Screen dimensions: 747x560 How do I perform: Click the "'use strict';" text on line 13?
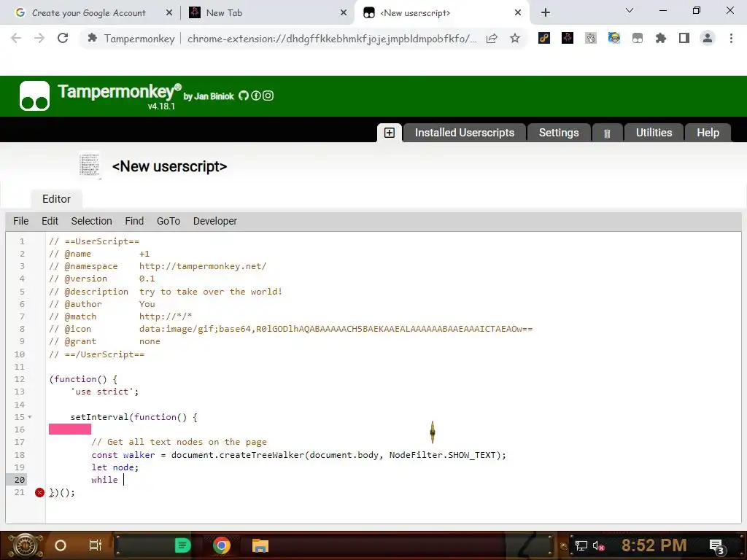105,392
